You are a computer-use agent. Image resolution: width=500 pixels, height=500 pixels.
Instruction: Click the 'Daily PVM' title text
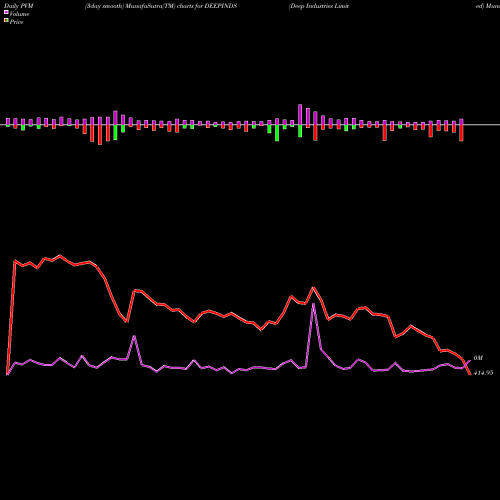click(20, 6)
